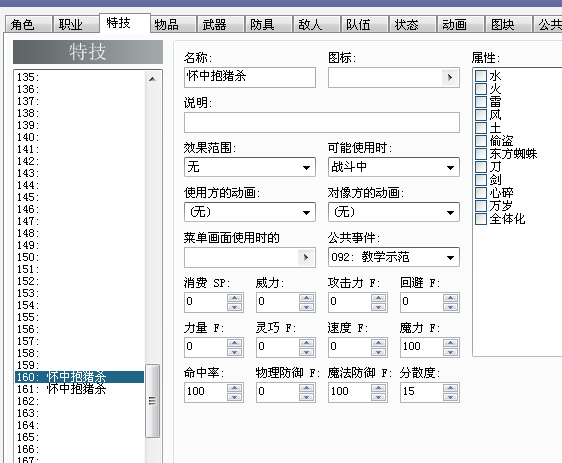Open the 职业 tab
The width and height of the screenshot is (562, 463).
(76, 24)
